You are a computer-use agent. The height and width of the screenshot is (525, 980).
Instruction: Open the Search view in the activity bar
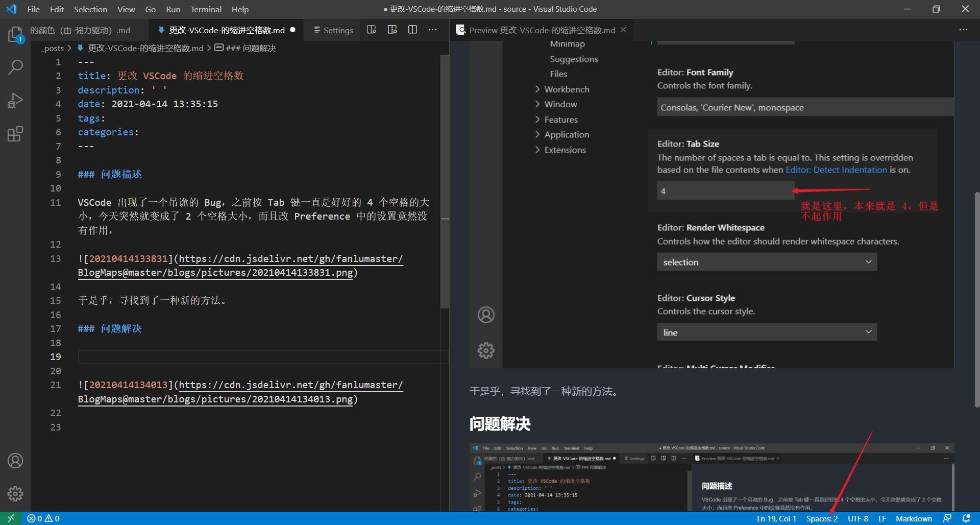15,67
